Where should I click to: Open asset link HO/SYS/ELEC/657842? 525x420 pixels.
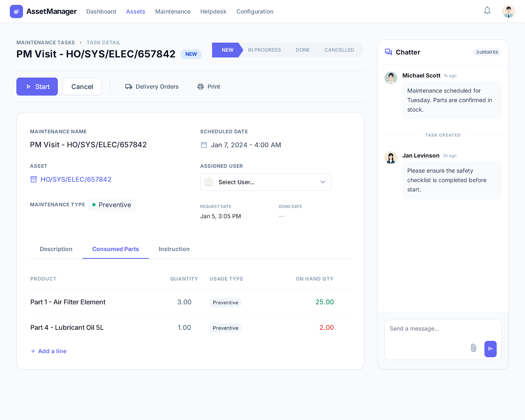point(76,179)
